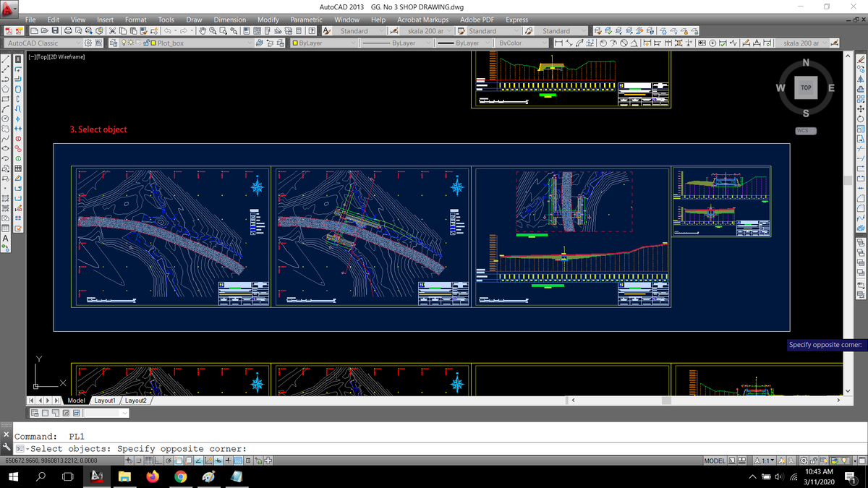
Task: Click the Save icon in the standard toolbar
Action: point(55,31)
